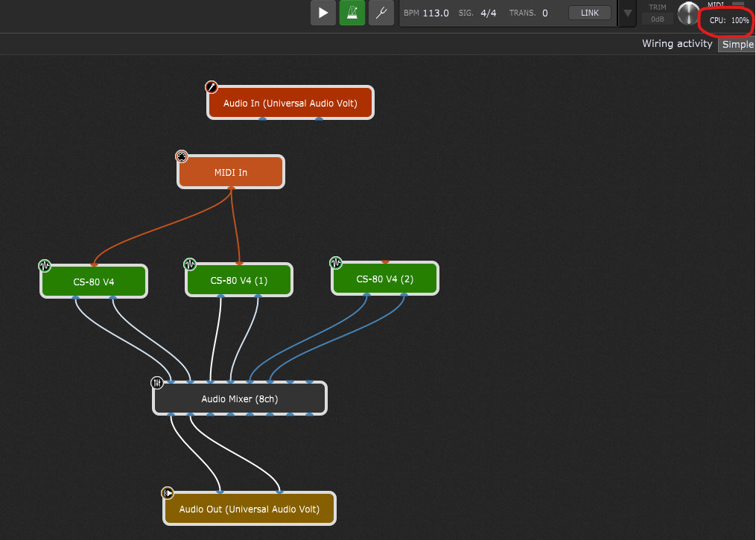Open the tuner via tuning fork icon

pyautogui.click(x=381, y=13)
